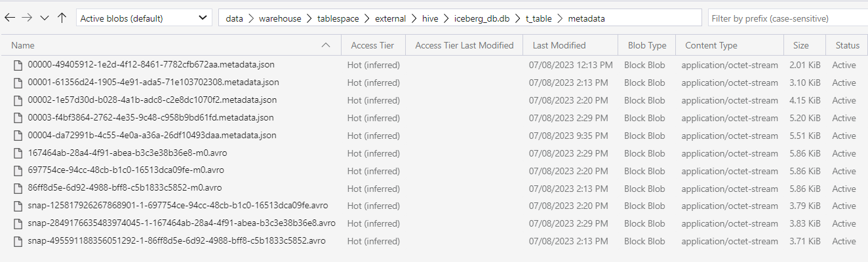The image size is (868, 262).
Task: Navigate to iceberg_db.db in breadcrumb
Action: pos(482,19)
